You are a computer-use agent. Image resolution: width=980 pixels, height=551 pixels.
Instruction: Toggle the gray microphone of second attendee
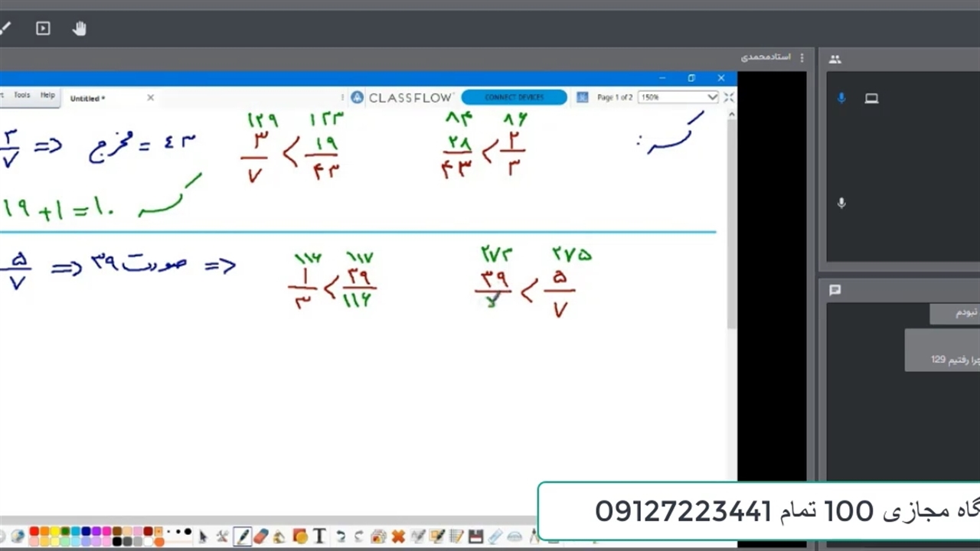841,204
